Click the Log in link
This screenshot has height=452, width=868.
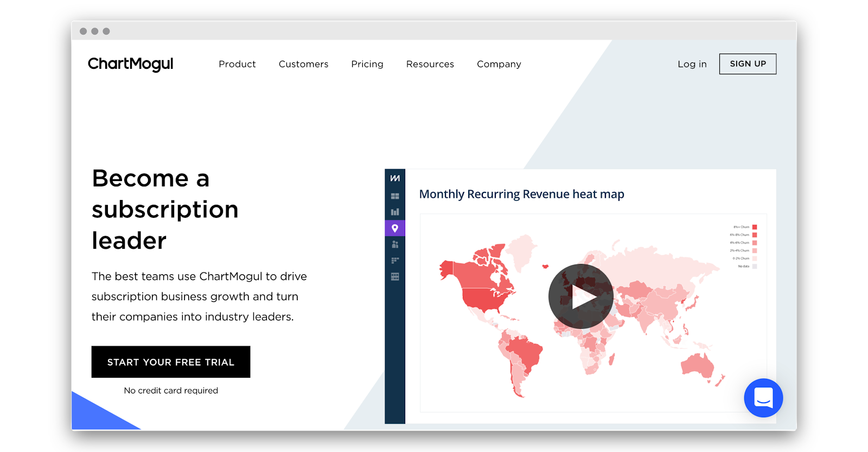(692, 64)
